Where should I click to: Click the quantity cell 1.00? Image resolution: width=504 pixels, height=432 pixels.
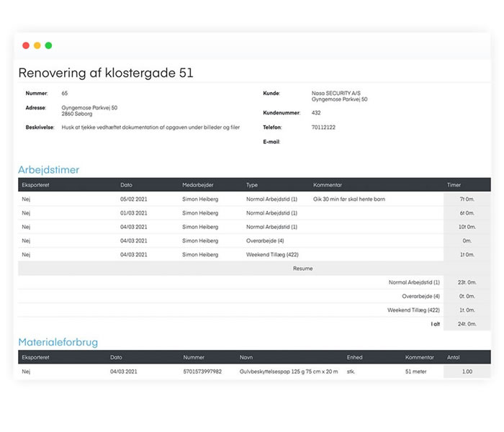click(x=467, y=372)
